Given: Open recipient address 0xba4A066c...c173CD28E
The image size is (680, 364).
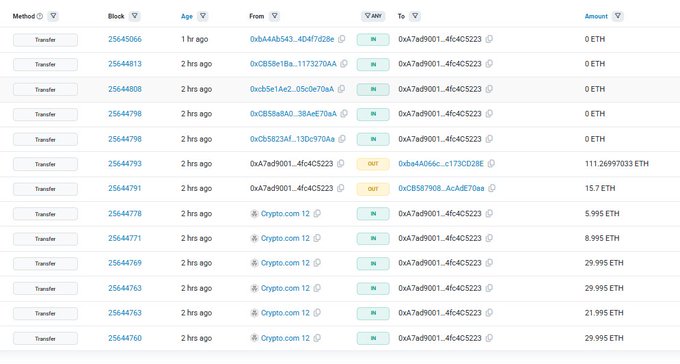Looking at the screenshot, I should [x=441, y=164].
